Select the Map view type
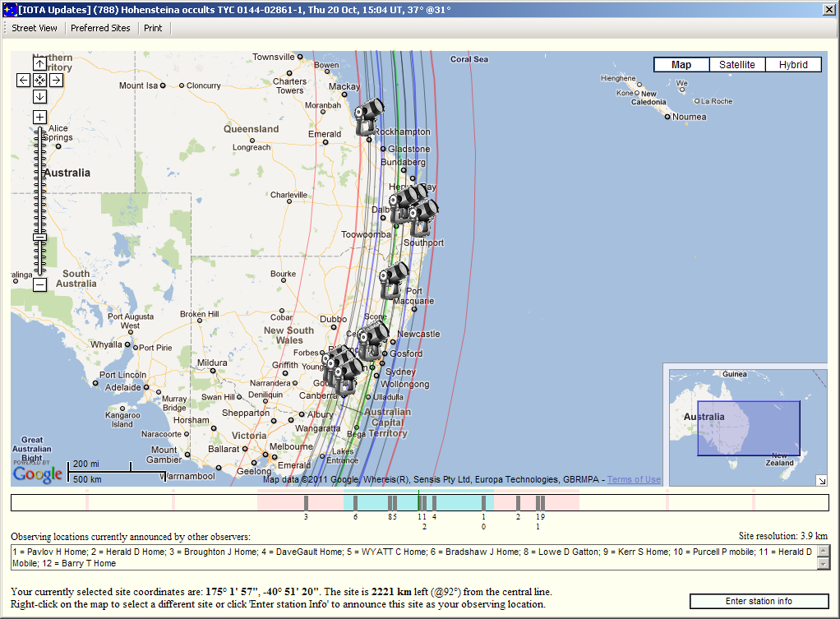 pos(681,65)
